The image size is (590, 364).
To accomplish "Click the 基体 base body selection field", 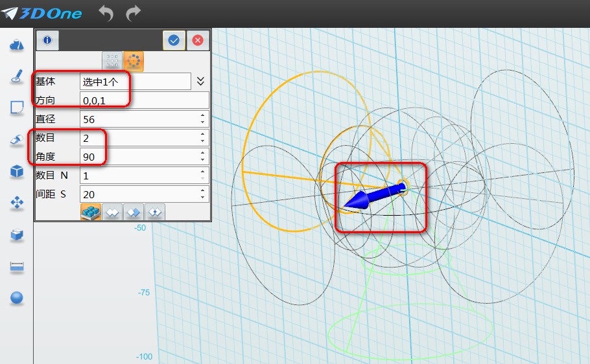I will 136,81.
